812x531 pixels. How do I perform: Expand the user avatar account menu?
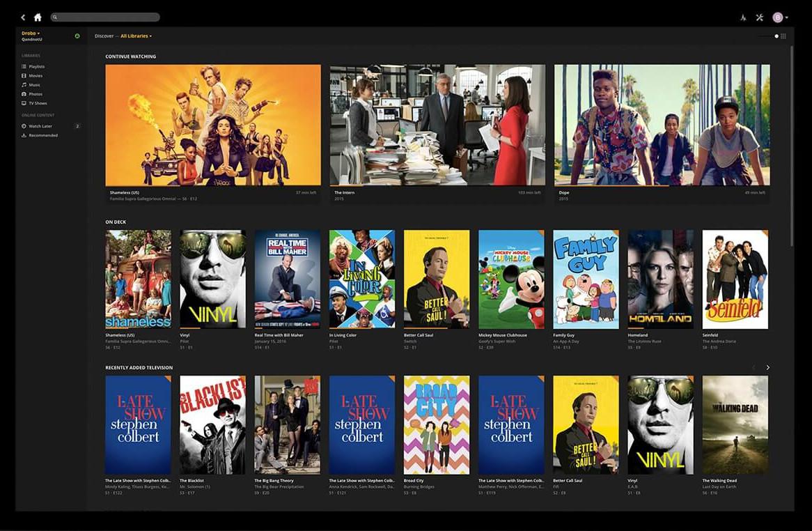tap(779, 17)
